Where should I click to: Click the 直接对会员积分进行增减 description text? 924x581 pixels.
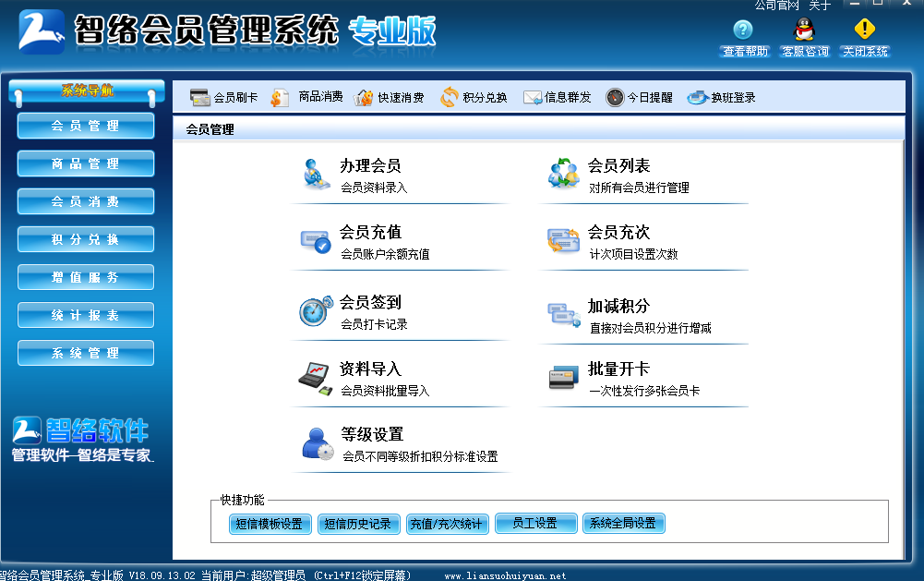(x=651, y=328)
